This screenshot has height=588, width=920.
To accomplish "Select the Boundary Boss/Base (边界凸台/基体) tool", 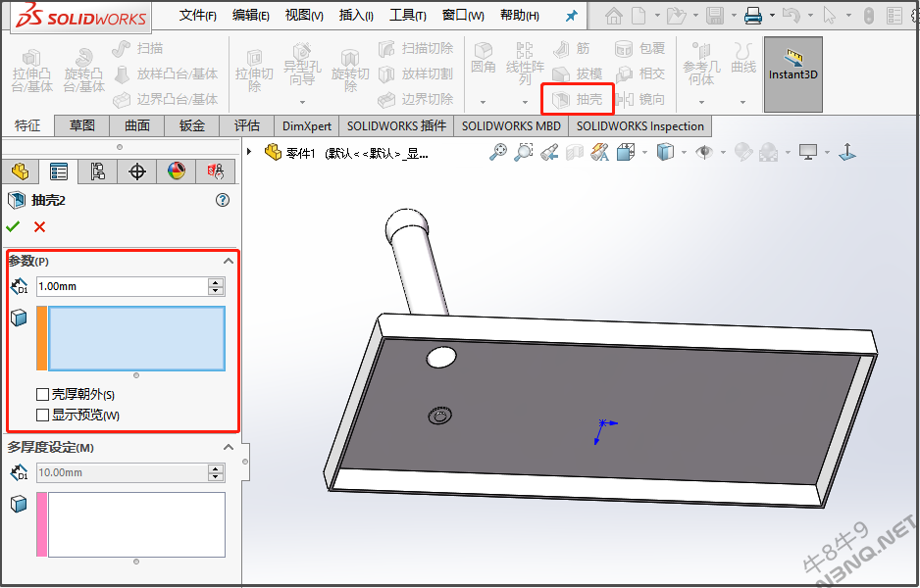I will (x=166, y=99).
